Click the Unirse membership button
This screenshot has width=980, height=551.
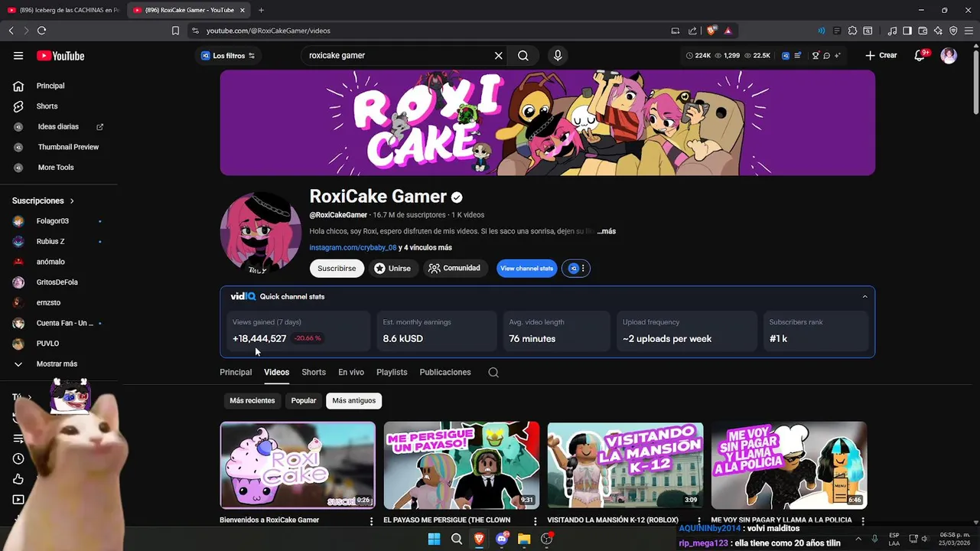coord(392,269)
